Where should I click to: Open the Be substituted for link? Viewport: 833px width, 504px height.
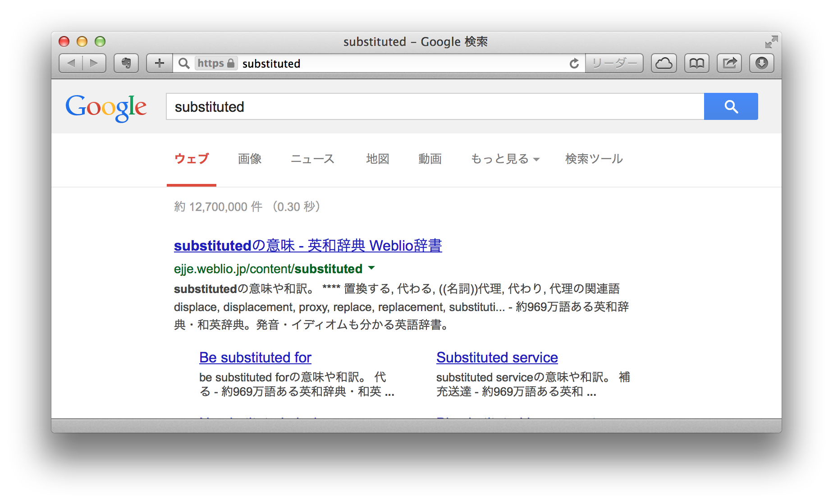click(x=255, y=357)
